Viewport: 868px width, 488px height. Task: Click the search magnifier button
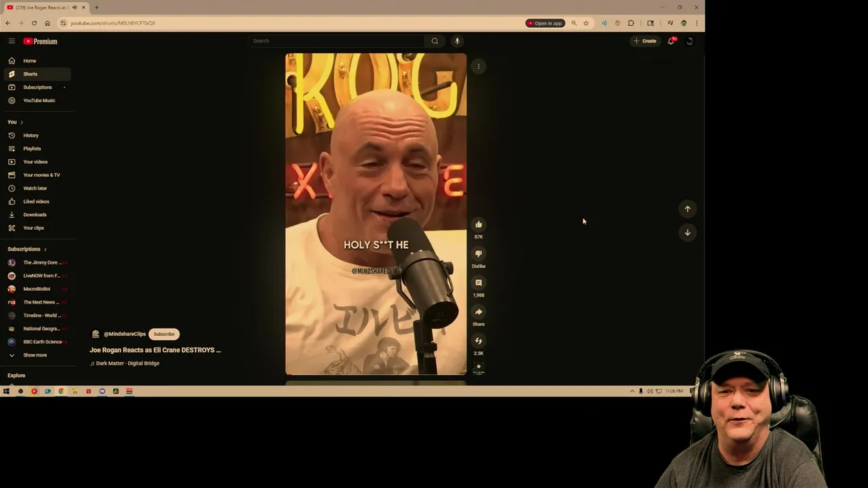click(x=435, y=41)
